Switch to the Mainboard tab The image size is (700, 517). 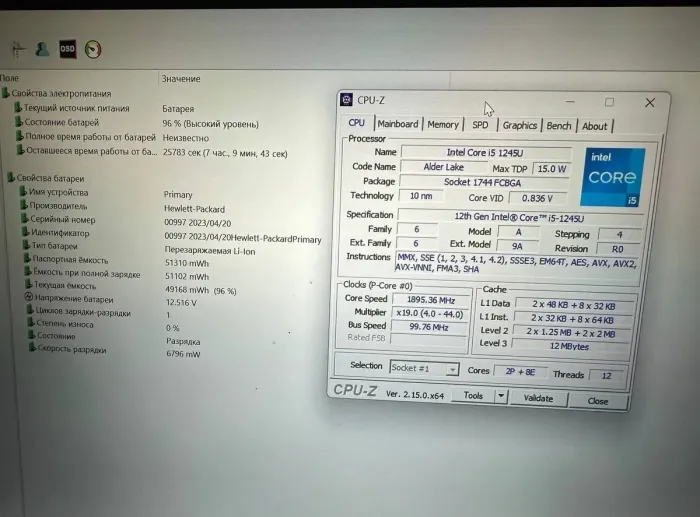tap(397, 124)
